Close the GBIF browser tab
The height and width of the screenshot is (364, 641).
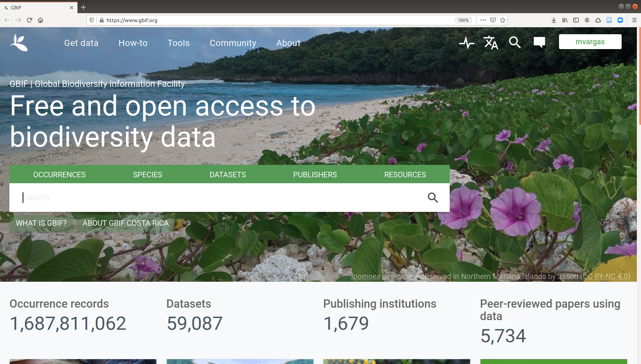[72, 7]
